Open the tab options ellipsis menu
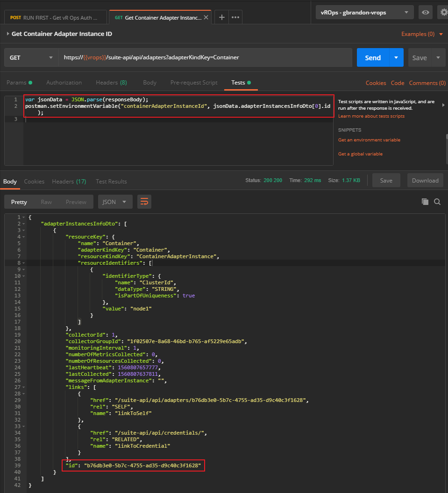The height and width of the screenshot is (493, 448). pos(235,17)
